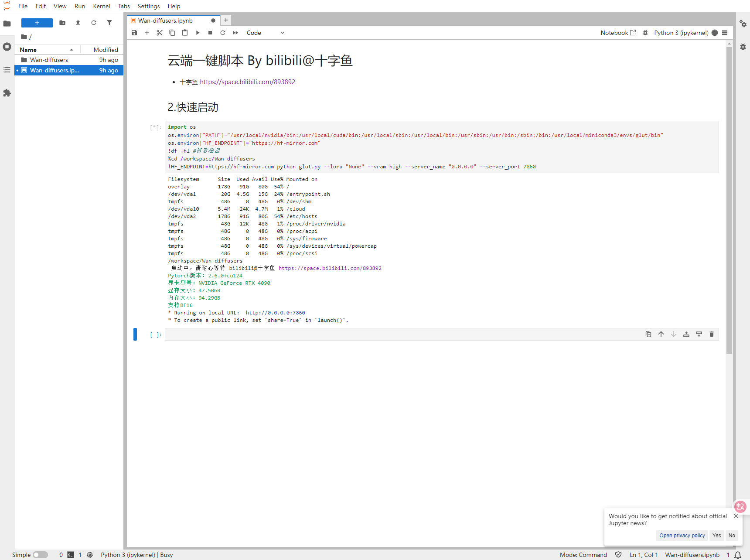Open the Extension Manager puzzle icon

coord(7,93)
